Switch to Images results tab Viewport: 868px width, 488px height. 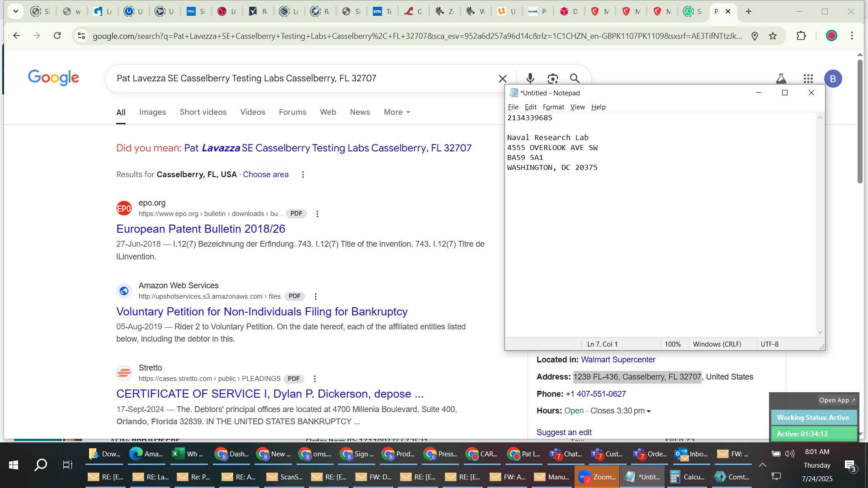click(152, 112)
